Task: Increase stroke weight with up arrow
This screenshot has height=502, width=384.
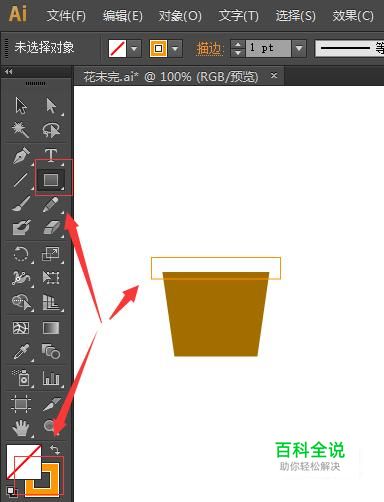Action: pos(238,45)
